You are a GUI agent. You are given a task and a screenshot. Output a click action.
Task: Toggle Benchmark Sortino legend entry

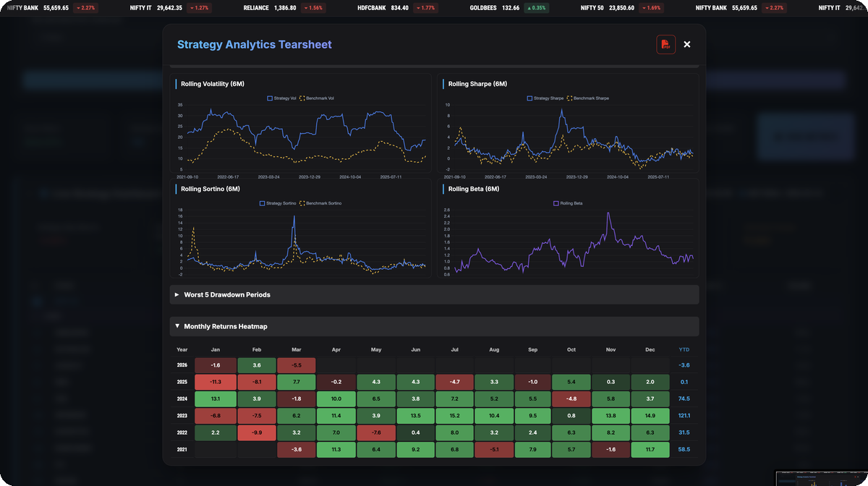pyautogui.click(x=320, y=203)
